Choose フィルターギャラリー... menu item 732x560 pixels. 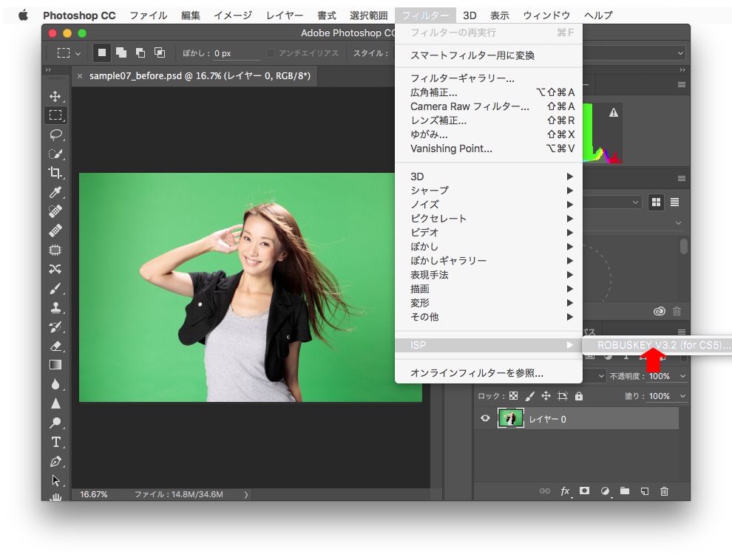pyautogui.click(x=489, y=78)
